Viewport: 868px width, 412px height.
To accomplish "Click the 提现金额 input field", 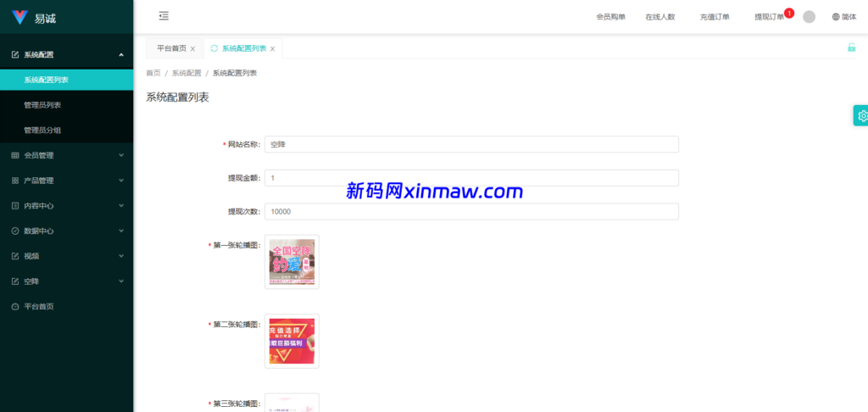I will click(471, 178).
